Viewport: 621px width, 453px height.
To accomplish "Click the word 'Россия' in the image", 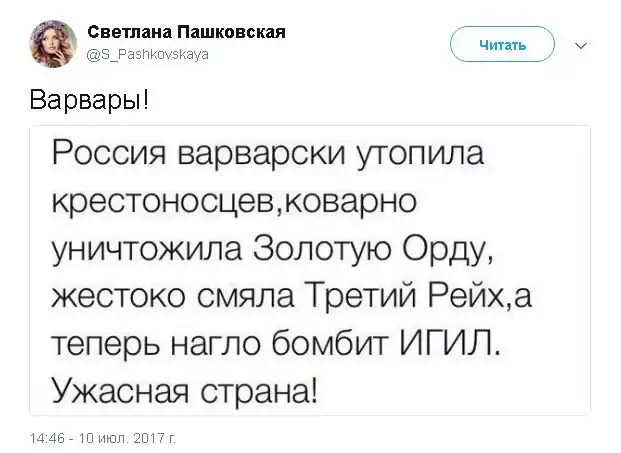I will [107, 156].
